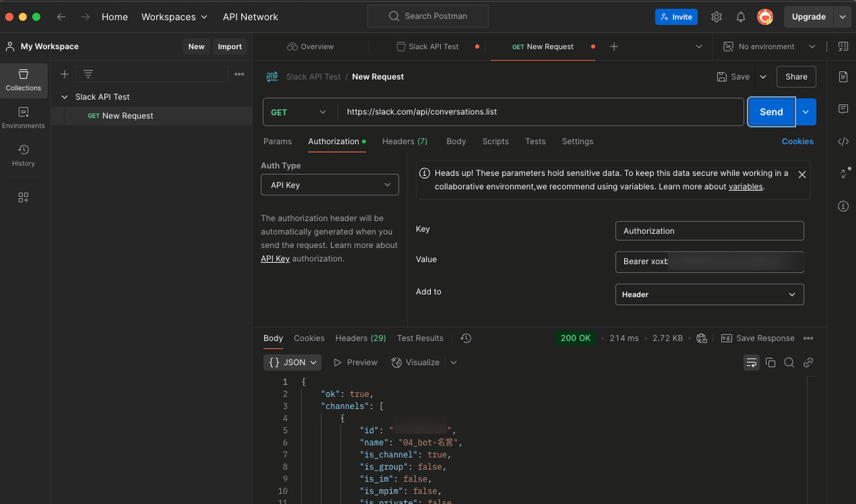The width and height of the screenshot is (856, 504).
Task: Go forward with the right arrow
Action: click(x=86, y=16)
